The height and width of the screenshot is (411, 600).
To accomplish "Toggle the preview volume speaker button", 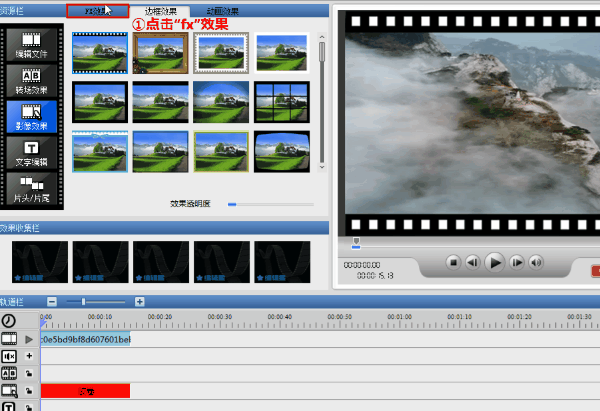I will point(536,263).
